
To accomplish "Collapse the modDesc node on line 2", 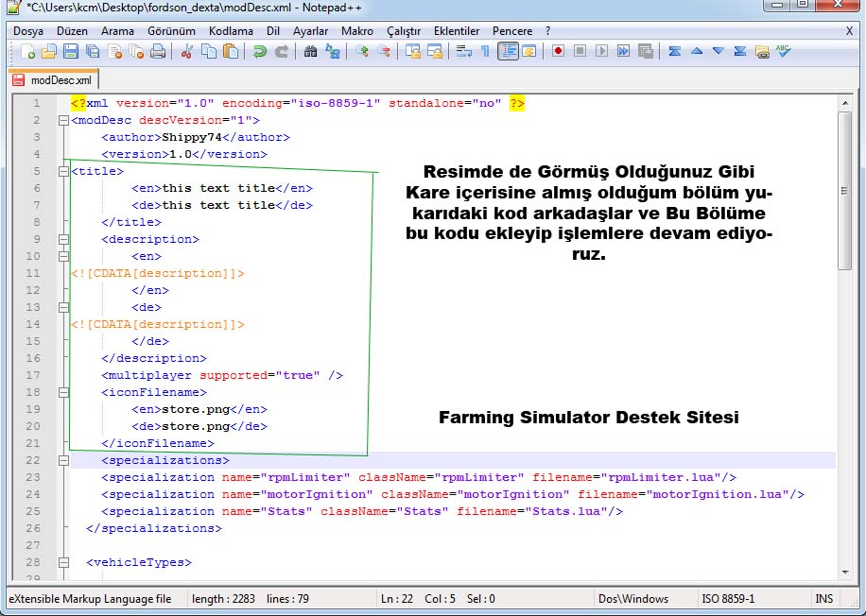I will click(x=62, y=121).
